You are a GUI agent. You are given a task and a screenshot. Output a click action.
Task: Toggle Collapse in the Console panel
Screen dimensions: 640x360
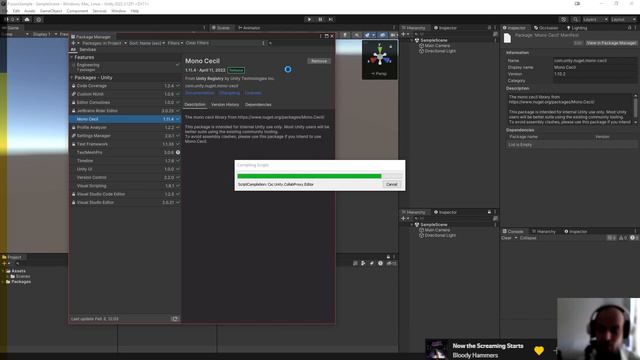(x=528, y=238)
